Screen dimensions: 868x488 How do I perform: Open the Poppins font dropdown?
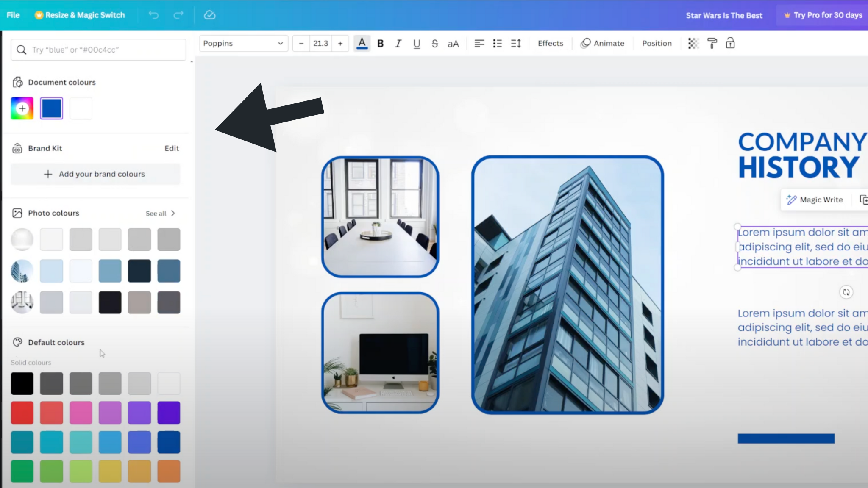(x=244, y=43)
